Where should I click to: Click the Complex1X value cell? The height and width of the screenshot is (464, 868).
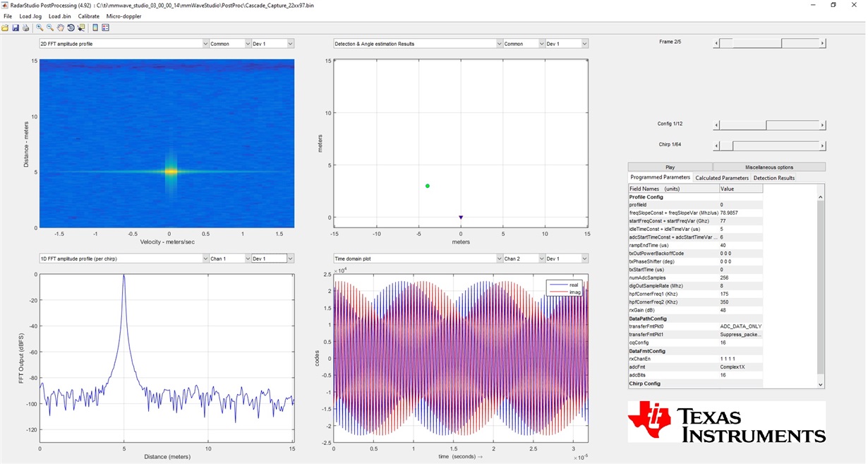pos(741,367)
